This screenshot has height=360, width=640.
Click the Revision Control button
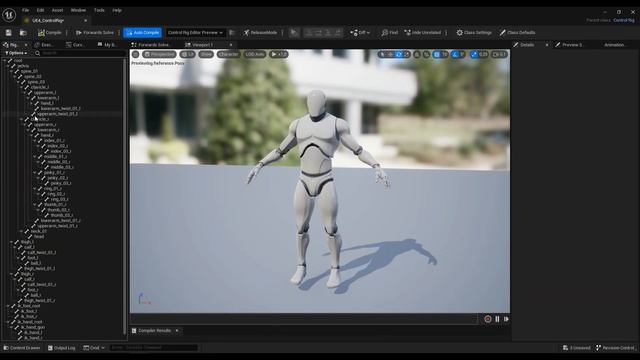615,348
